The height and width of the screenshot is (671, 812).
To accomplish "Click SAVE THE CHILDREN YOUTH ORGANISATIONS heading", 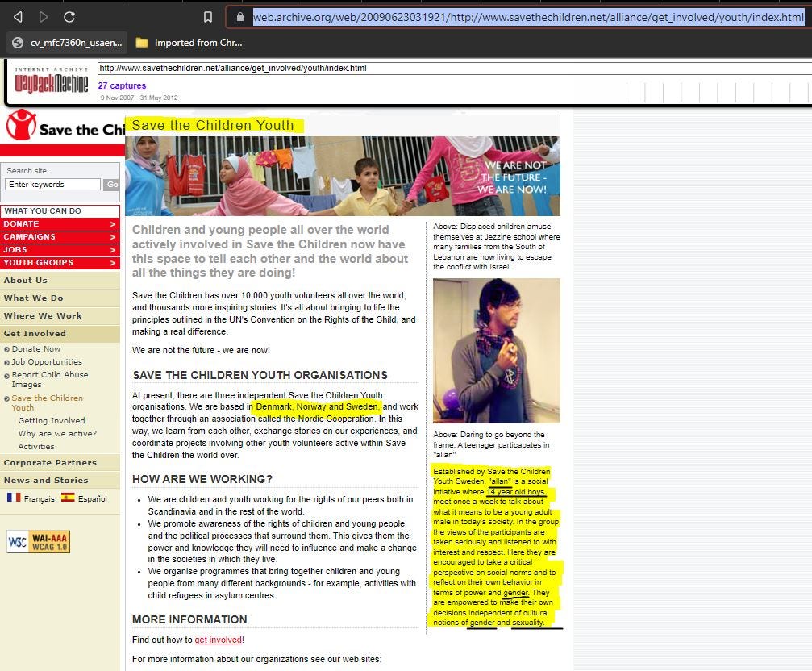I will (x=260, y=375).
